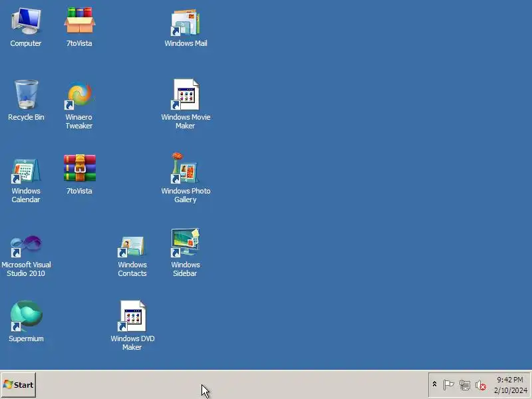
Task: Open the Start menu
Action: (x=19, y=385)
